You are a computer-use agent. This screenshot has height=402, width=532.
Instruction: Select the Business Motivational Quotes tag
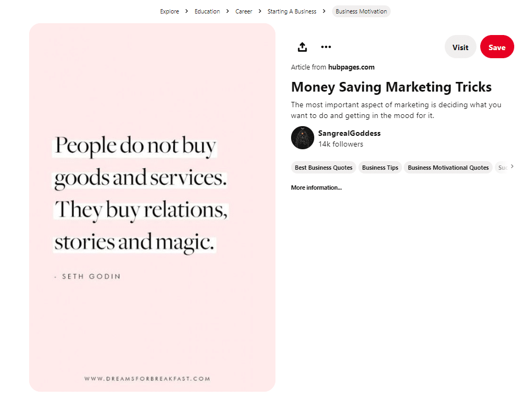point(448,168)
